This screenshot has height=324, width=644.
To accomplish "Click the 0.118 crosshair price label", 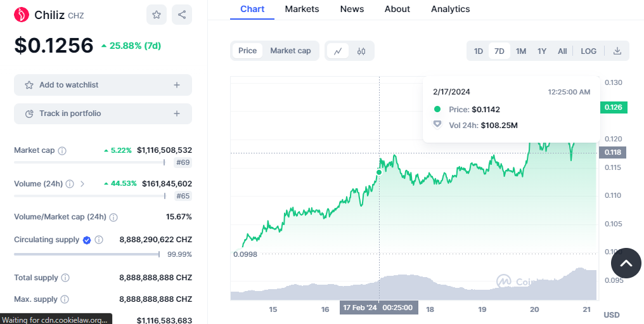I will pos(613,153).
